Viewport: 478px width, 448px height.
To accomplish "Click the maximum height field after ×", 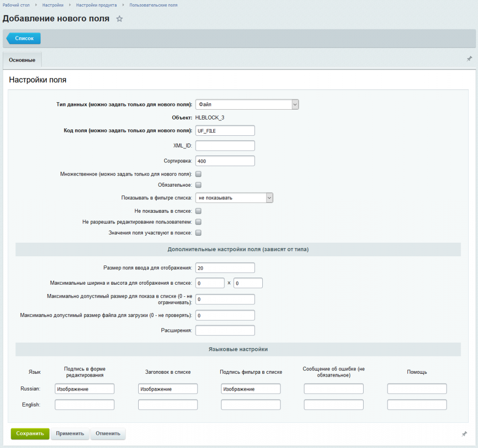I will pos(248,283).
